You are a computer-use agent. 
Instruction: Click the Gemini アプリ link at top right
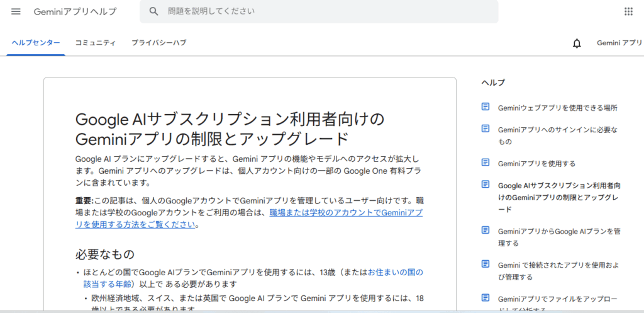tap(619, 43)
